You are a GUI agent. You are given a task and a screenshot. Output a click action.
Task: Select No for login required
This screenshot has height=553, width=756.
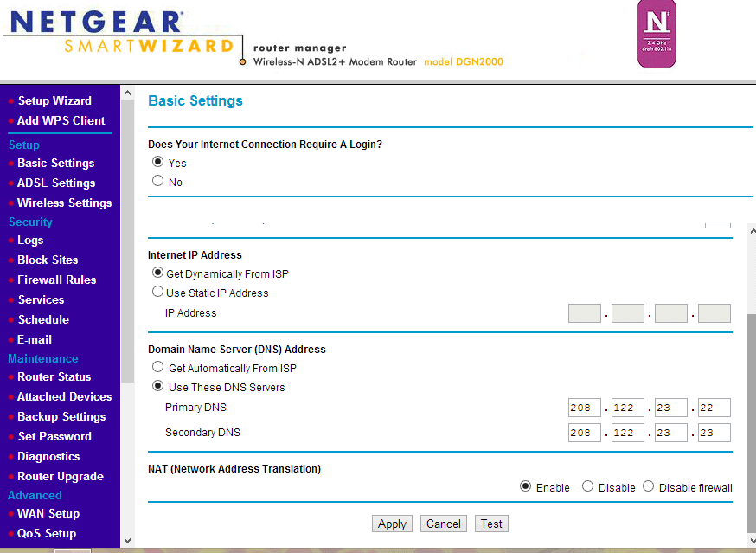(x=157, y=181)
